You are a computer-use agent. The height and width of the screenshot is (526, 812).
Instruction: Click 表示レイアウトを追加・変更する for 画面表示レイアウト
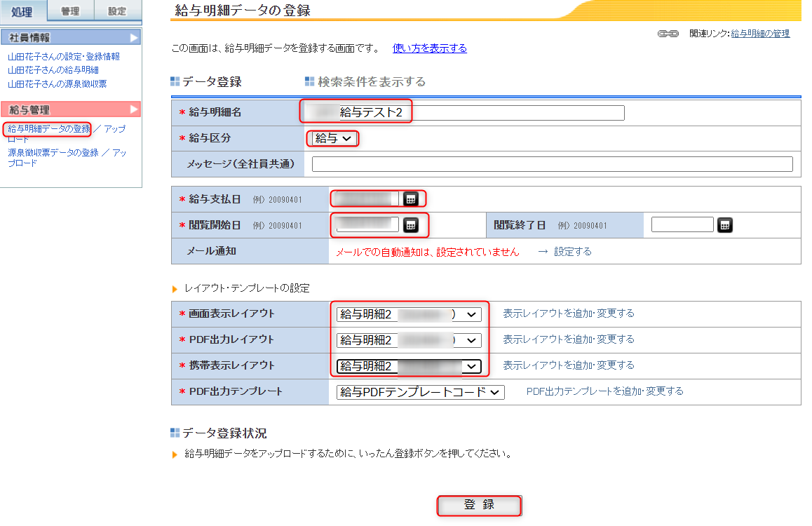tap(569, 313)
